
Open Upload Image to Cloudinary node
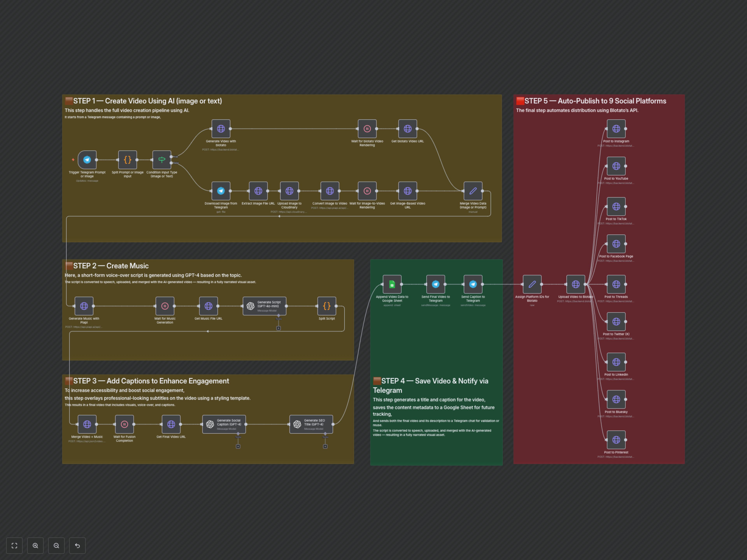[289, 191]
